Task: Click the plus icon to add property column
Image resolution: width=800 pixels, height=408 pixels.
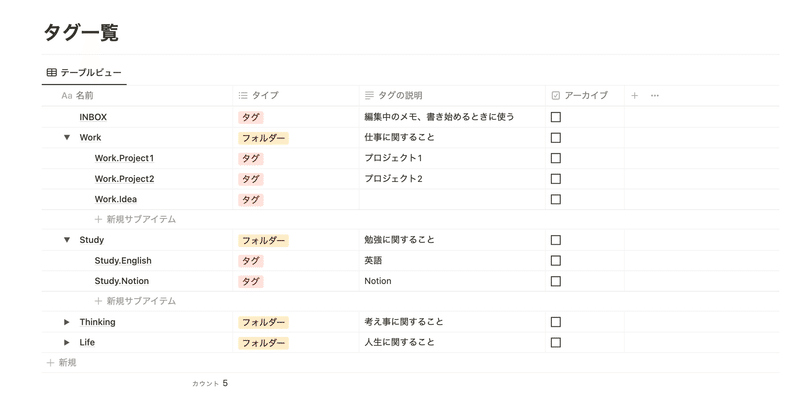Action: click(x=634, y=95)
